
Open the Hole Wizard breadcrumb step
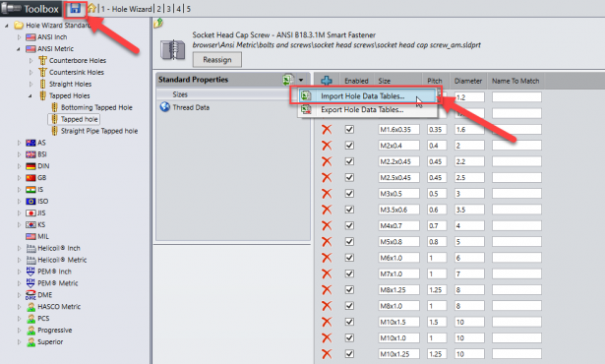coord(126,9)
